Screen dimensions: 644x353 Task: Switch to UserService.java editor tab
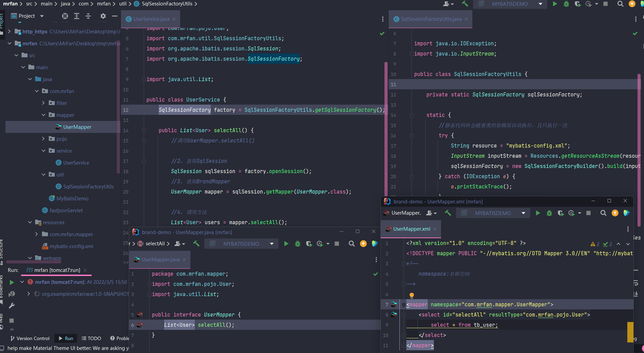click(x=151, y=19)
